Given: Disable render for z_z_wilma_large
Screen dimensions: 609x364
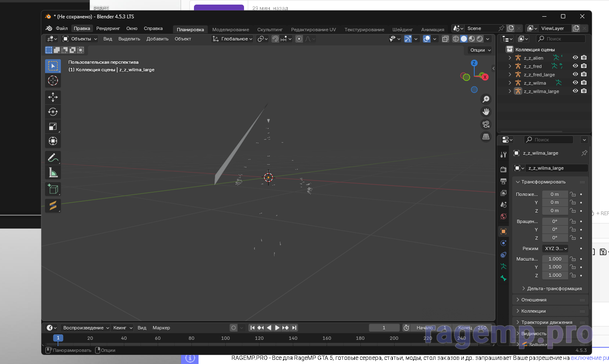Looking at the screenshot, I should (584, 91).
